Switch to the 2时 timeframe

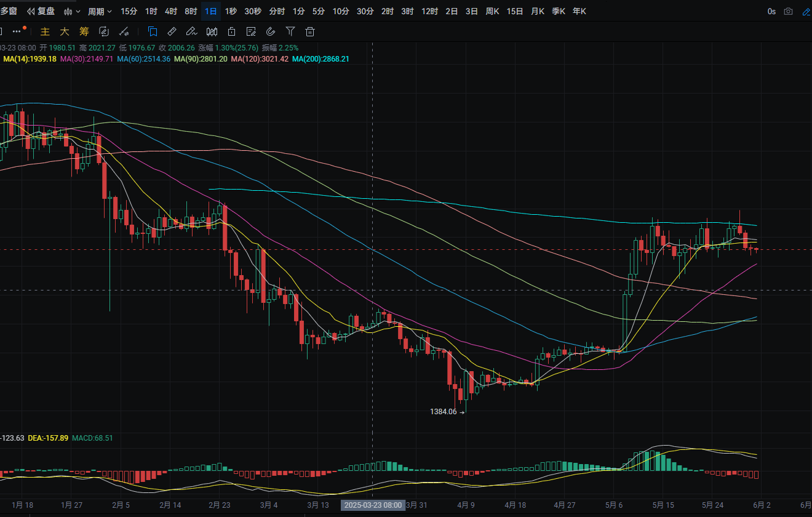coord(388,11)
